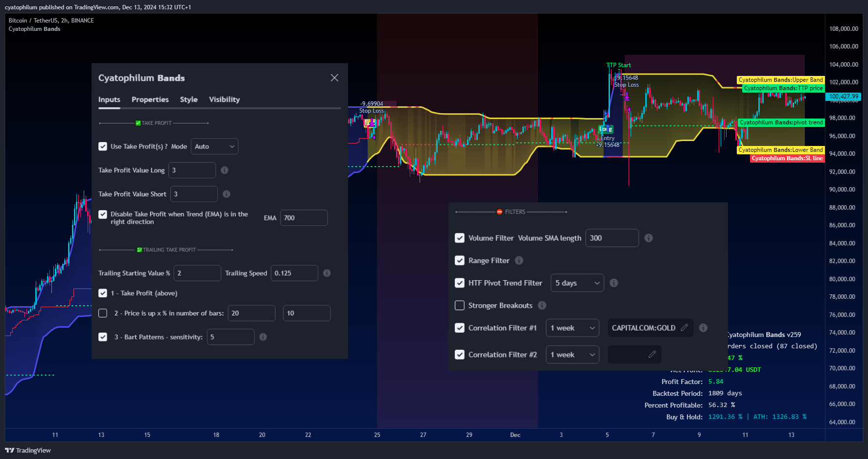Image resolution: width=868 pixels, height=459 pixels.
Task: Show info icon for Volume SMA length
Action: point(649,238)
